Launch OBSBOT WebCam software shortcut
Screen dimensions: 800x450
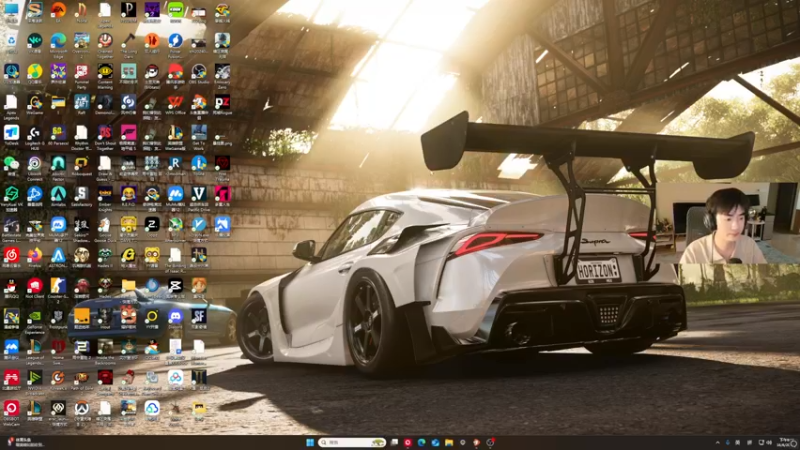tap(11, 409)
